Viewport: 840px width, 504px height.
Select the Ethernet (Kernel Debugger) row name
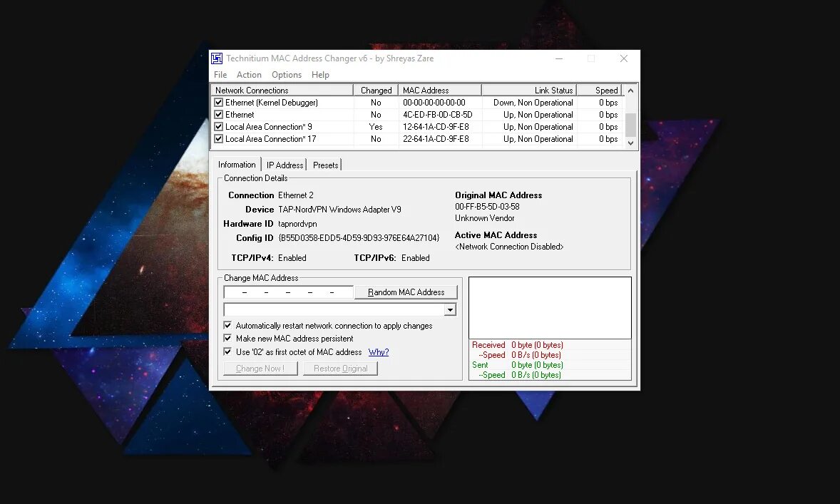(272, 103)
